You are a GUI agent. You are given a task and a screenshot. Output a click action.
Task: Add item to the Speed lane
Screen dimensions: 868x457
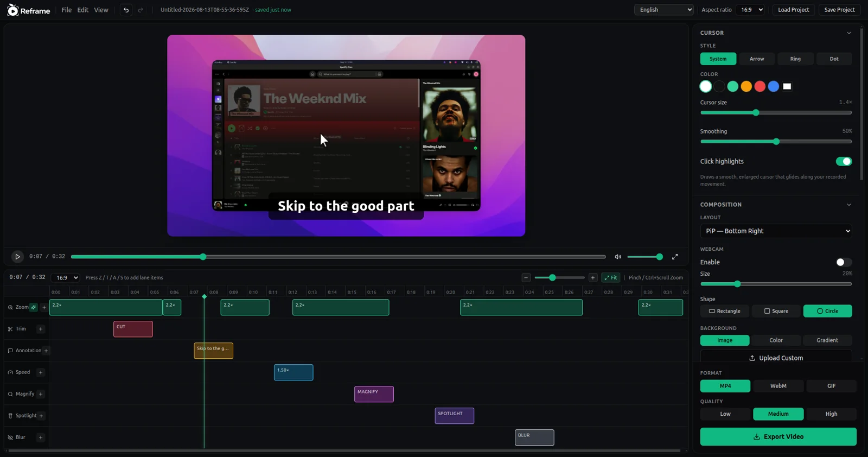41,372
